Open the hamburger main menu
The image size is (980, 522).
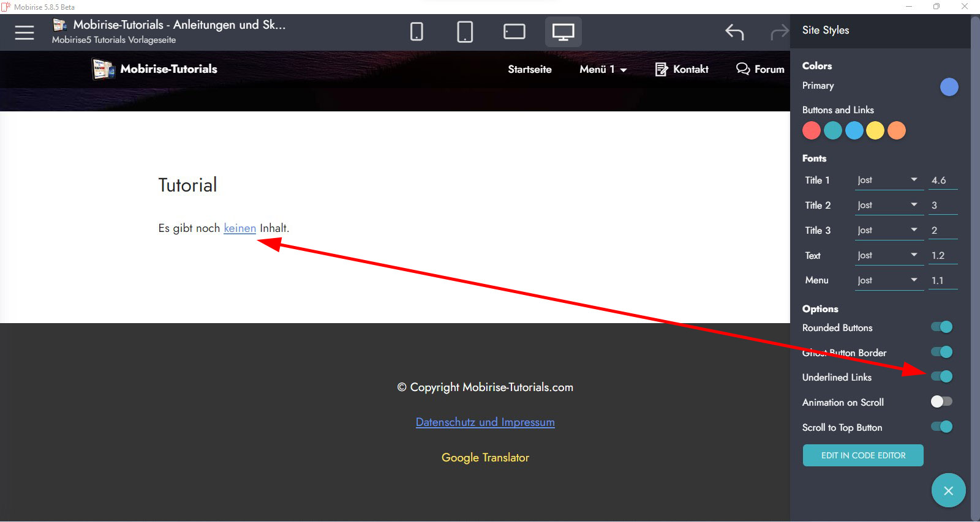tap(24, 32)
